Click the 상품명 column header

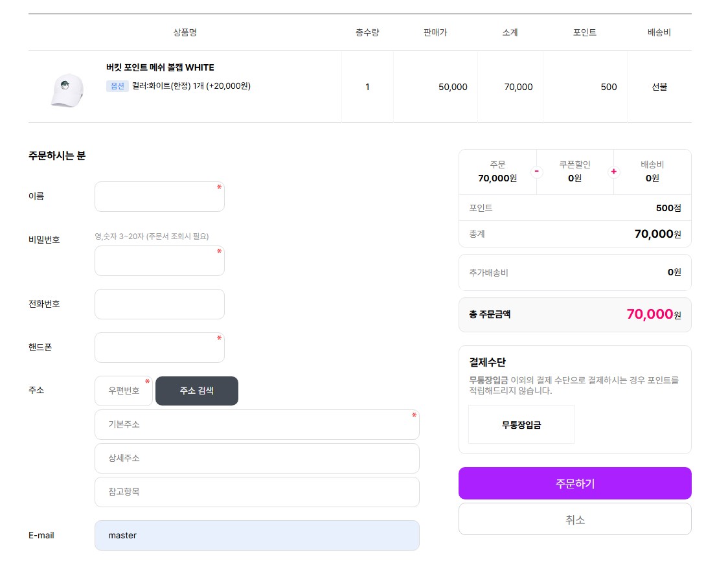[185, 32]
